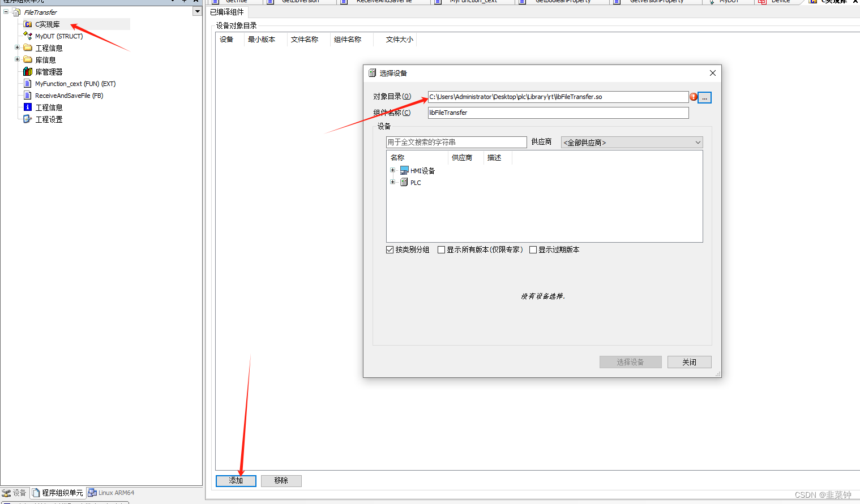Select 库管理器 tree item
860x504 pixels.
[x=49, y=72]
